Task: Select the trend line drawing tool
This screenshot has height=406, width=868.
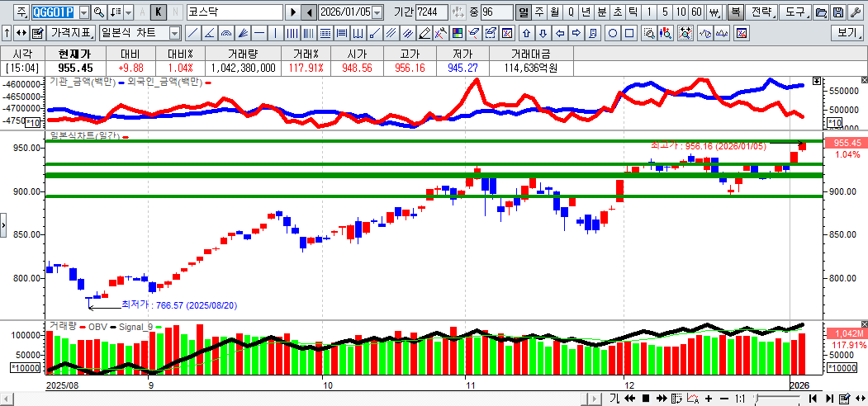Action: tap(192, 33)
